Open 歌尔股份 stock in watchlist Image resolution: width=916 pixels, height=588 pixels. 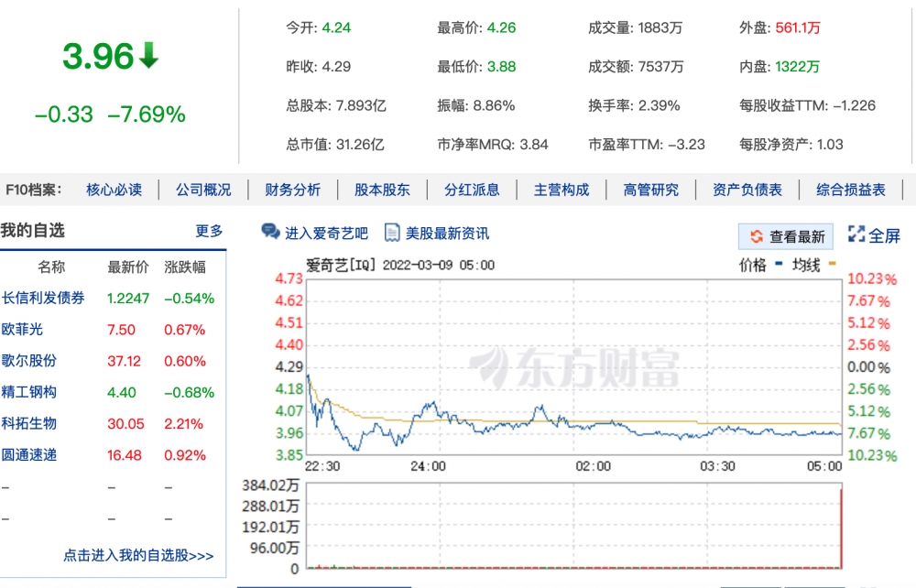click(29, 361)
